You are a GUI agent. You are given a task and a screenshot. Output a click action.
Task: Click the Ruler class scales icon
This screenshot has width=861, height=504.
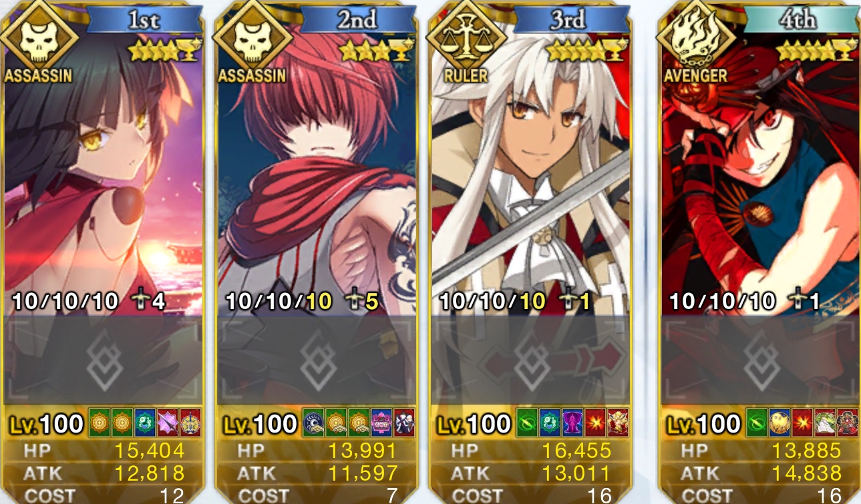(x=466, y=39)
